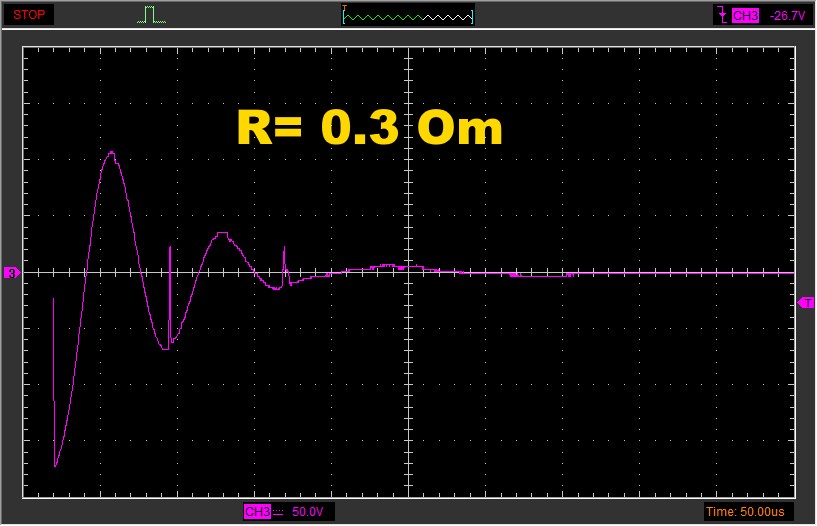Click the Time: 50.00us timebase readout
This screenshot has height=526, width=817.
(745, 511)
